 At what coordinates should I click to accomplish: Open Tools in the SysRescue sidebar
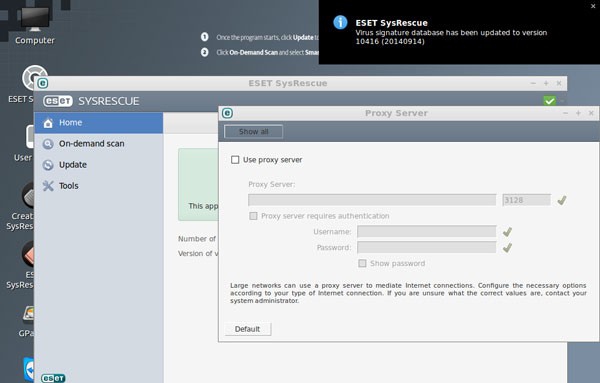coord(99,186)
